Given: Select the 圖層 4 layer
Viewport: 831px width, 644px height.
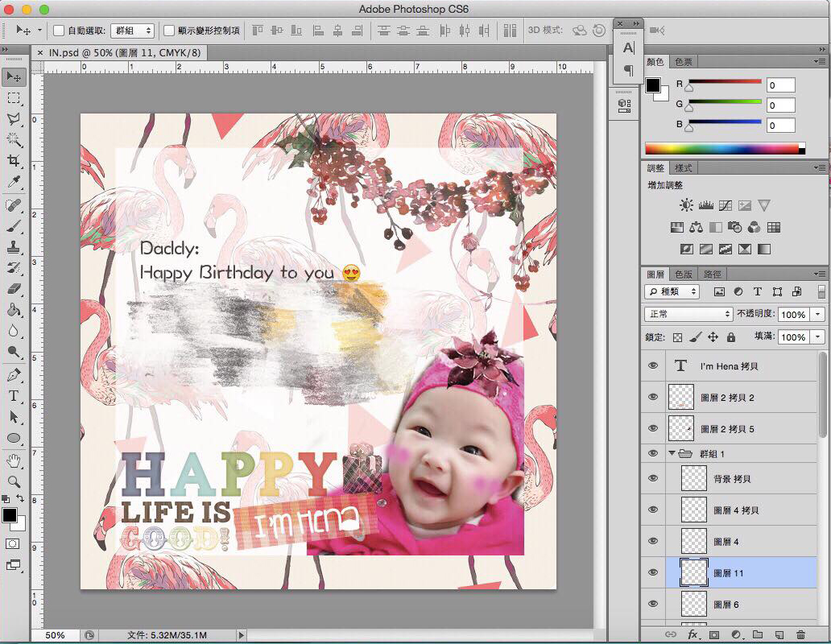Looking at the screenshot, I should 726,542.
